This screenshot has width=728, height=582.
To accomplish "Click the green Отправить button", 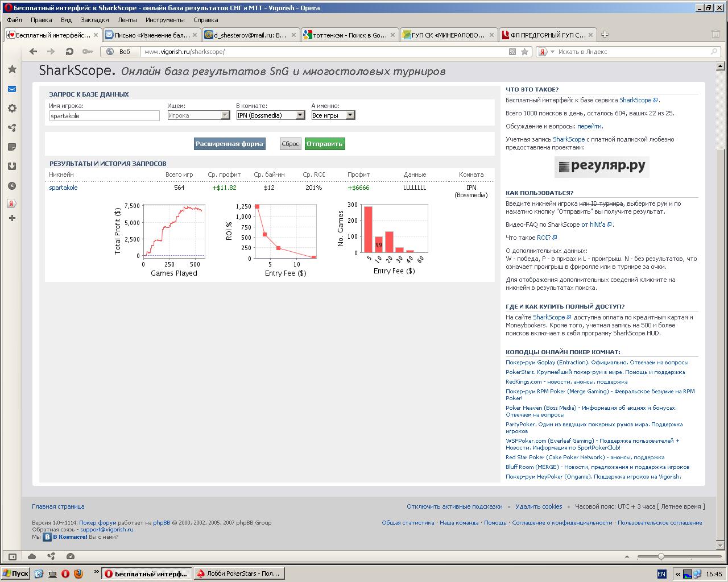I will pos(324,144).
